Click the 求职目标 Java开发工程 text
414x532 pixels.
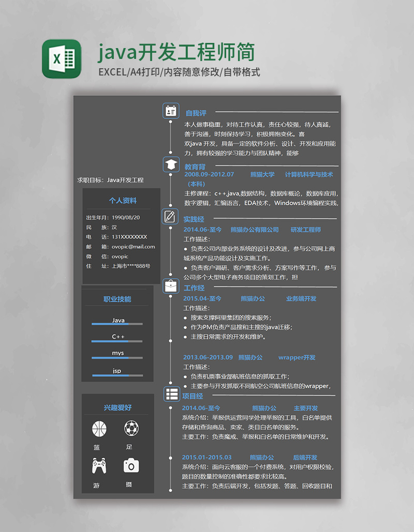click(x=110, y=179)
